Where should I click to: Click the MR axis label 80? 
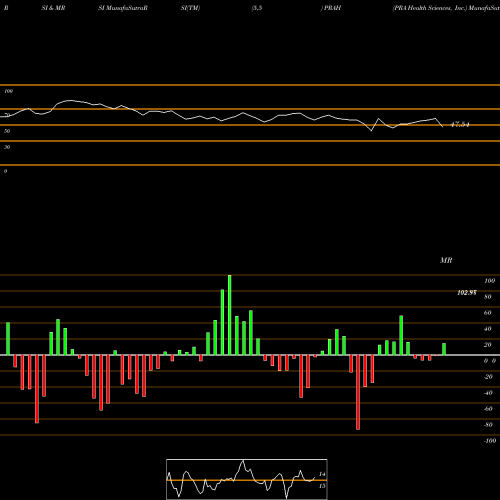487,297
